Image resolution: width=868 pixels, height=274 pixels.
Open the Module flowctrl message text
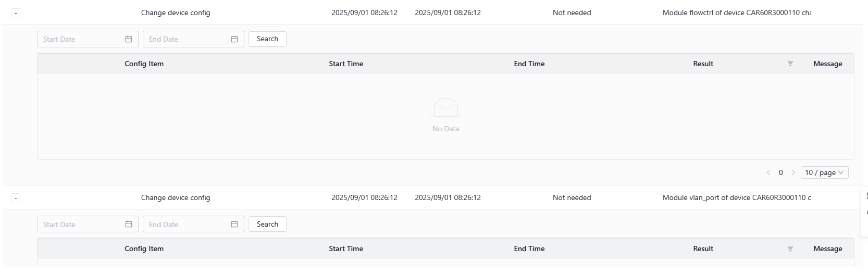[736, 13]
